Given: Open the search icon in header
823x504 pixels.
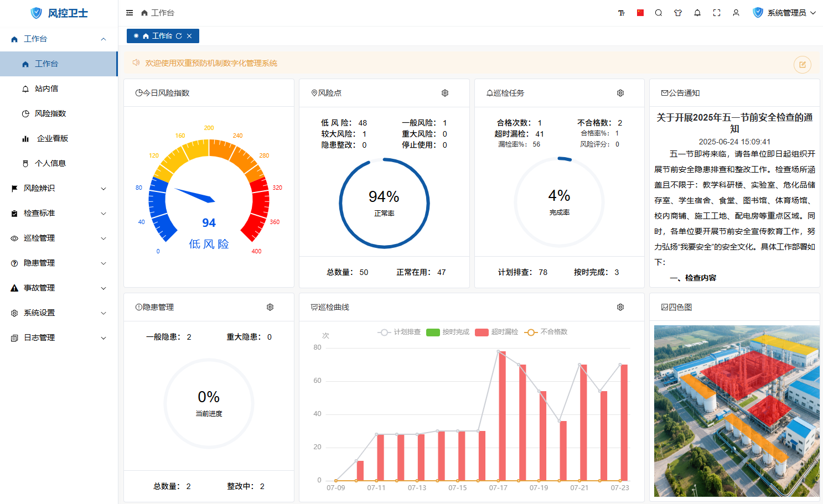Looking at the screenshot, I should (x=659, y=13).
